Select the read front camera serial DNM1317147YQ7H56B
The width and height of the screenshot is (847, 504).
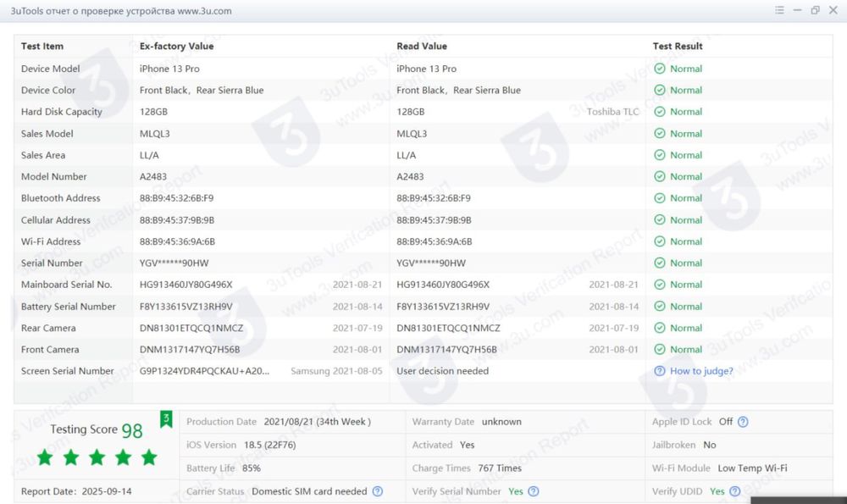coord(446,350)
